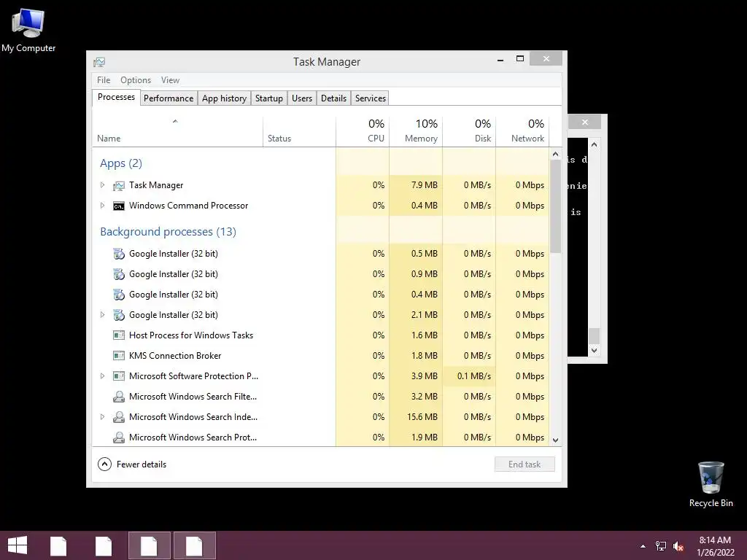Sort by the Status column header
747x560 pixels.
coord(299,131)
